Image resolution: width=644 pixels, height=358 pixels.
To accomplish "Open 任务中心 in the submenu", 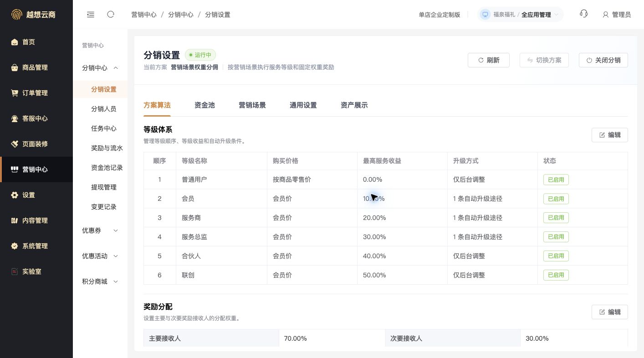I will coord(100,128).
